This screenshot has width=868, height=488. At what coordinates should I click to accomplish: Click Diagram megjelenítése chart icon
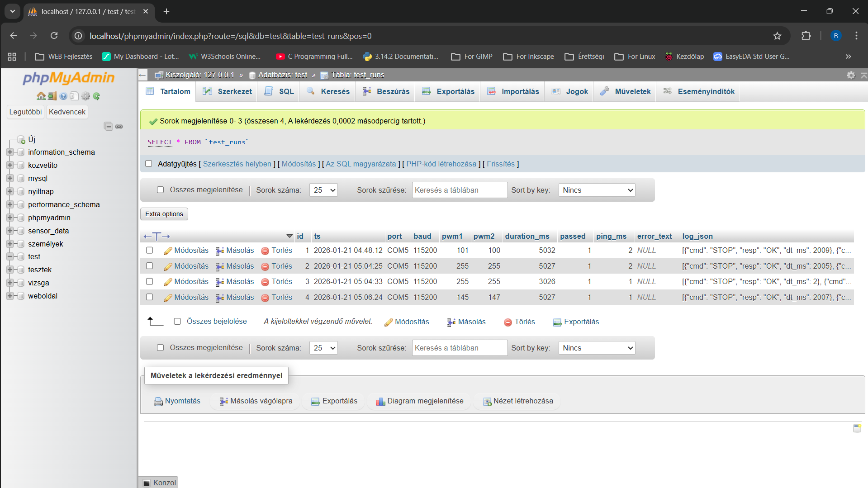(380, 402)
